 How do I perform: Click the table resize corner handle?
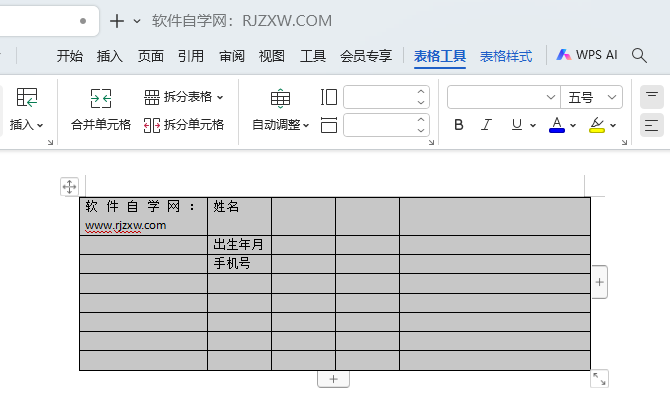point(599,379)
